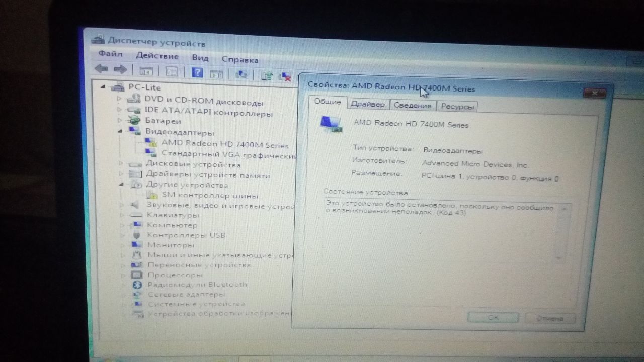Expand Драйверы устройств памяти node arrow
The width and height of the screenshot is (644, 362).
[x=121, y=174]
